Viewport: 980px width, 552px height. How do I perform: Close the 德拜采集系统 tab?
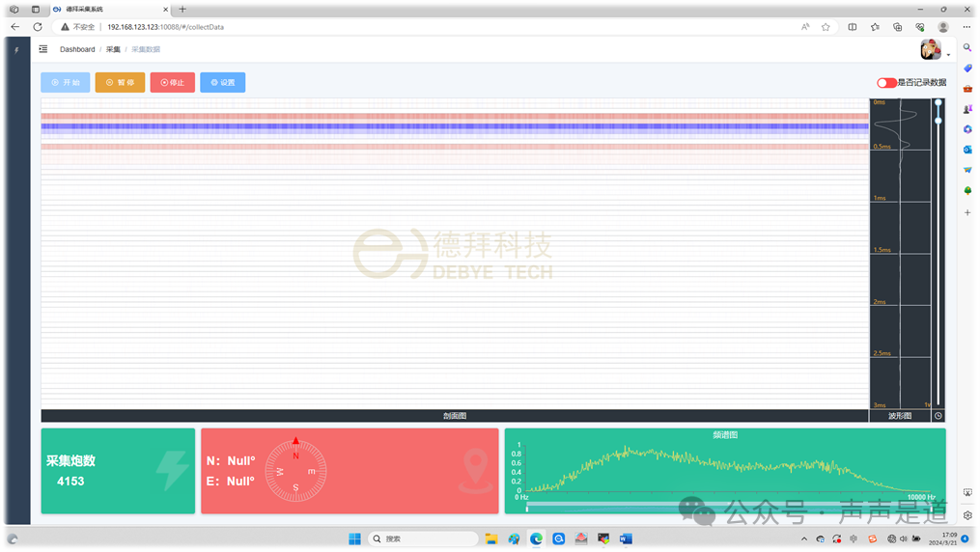166,10
